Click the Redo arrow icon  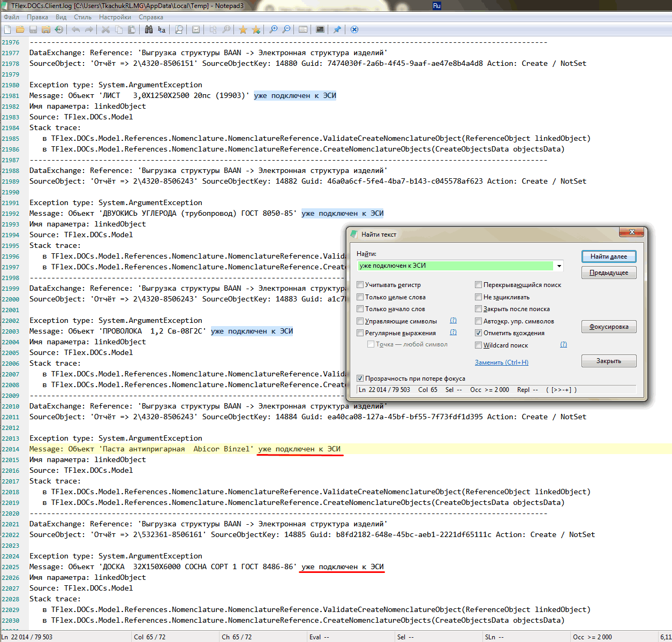click(89, 29)
